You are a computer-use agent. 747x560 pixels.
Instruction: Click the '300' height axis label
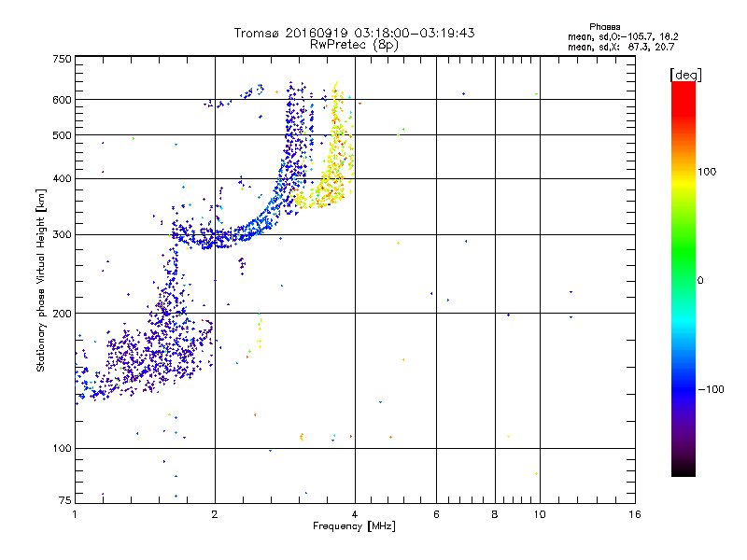[62, 234]
